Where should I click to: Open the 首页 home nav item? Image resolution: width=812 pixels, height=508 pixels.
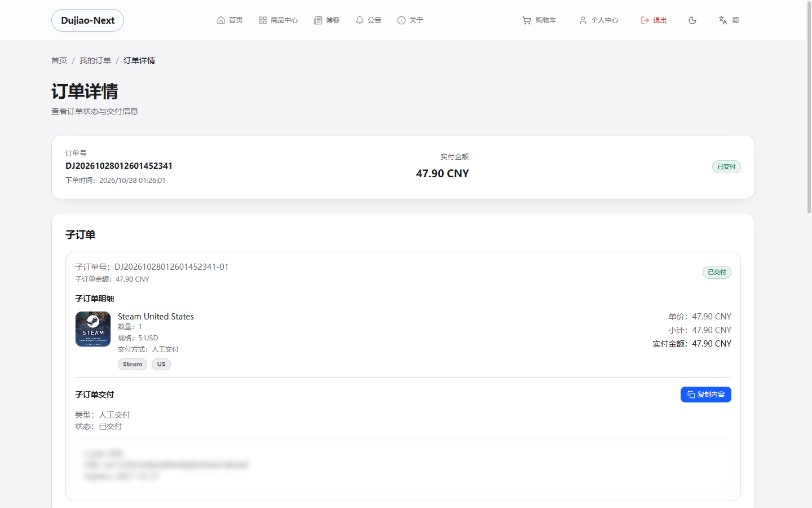click(x=230, y=20)
